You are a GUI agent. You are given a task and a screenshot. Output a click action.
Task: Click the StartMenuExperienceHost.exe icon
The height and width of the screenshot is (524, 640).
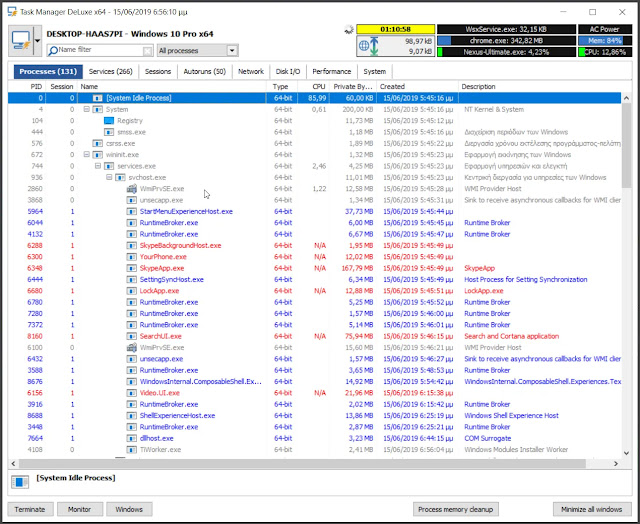pos(131,211)
